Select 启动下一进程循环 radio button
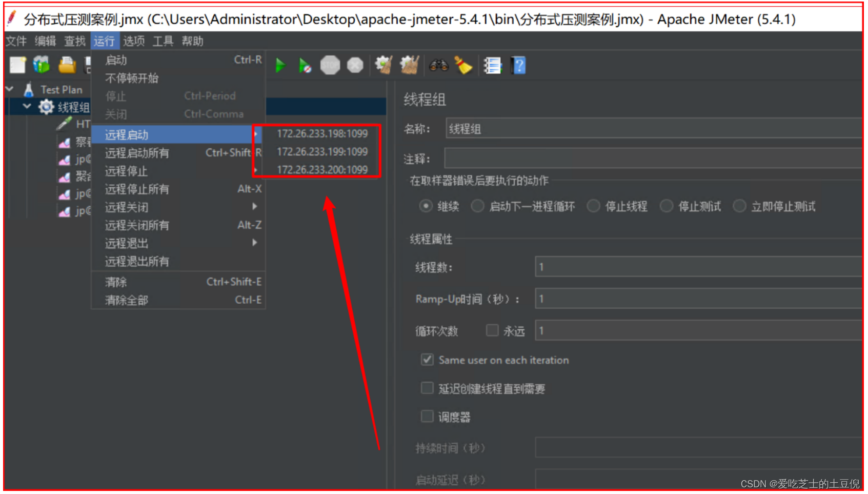The height and width of the screenshot is (494, 868). pos(477,206)
